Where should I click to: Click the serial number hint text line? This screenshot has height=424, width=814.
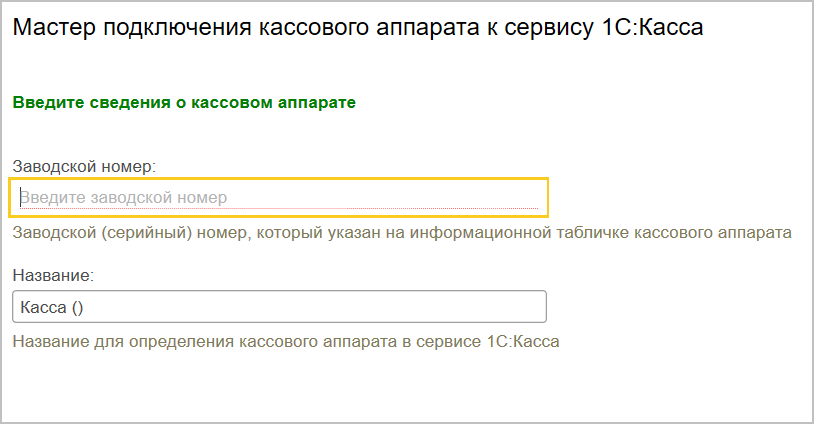coord(402,233)
